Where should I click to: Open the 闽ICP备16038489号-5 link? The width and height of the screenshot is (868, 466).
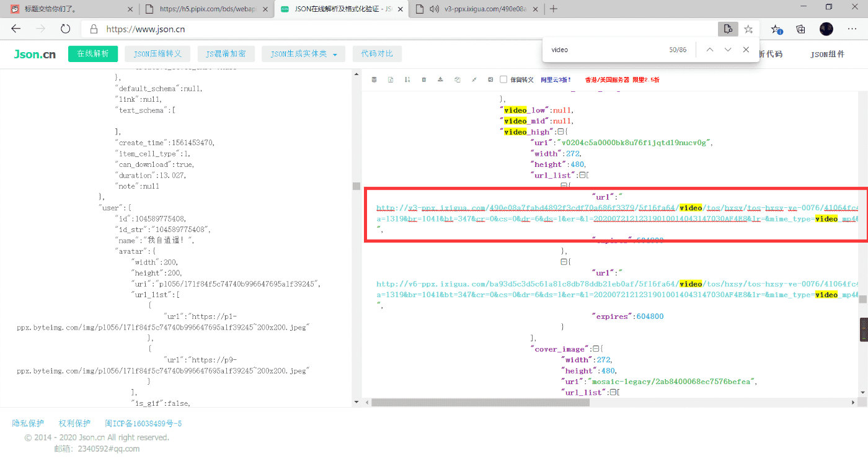pos(143,423)
